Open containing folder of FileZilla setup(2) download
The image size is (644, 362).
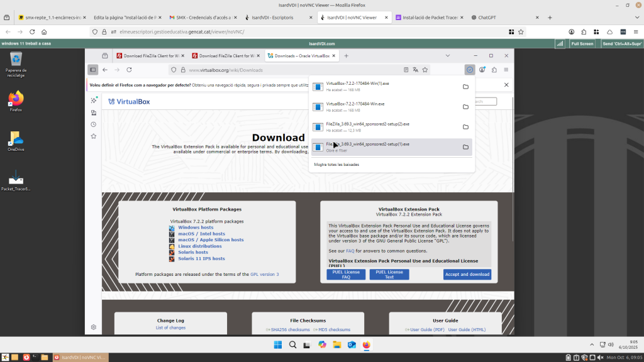[x=465, y=127]
